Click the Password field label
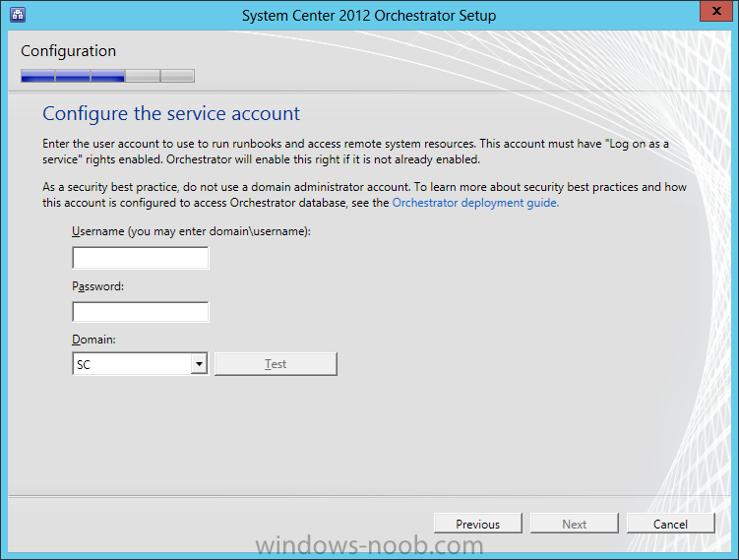This screenshot has width=739, height=560. [x=98, y=286]
